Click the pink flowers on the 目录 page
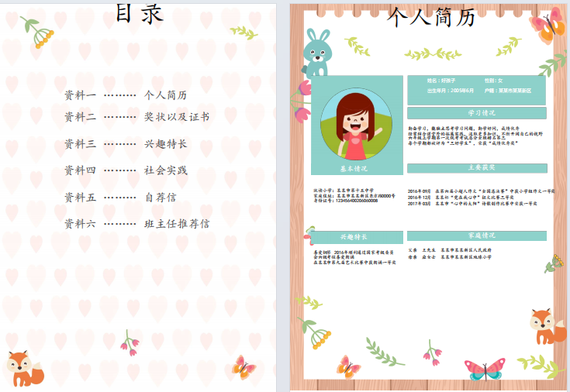Viewport: 570px width, 392px height. (x=130, y=341)
